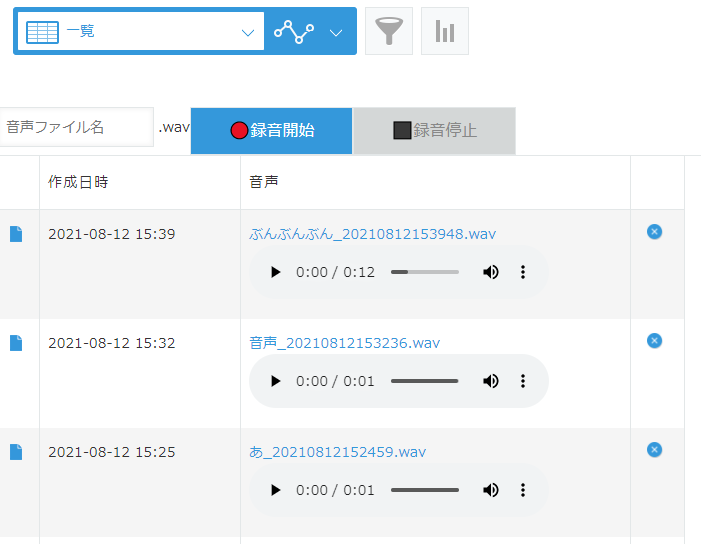701x544 pixels.
Task: Seek in the ぶんぶんぶん audio progress bar
Action: 425,272
